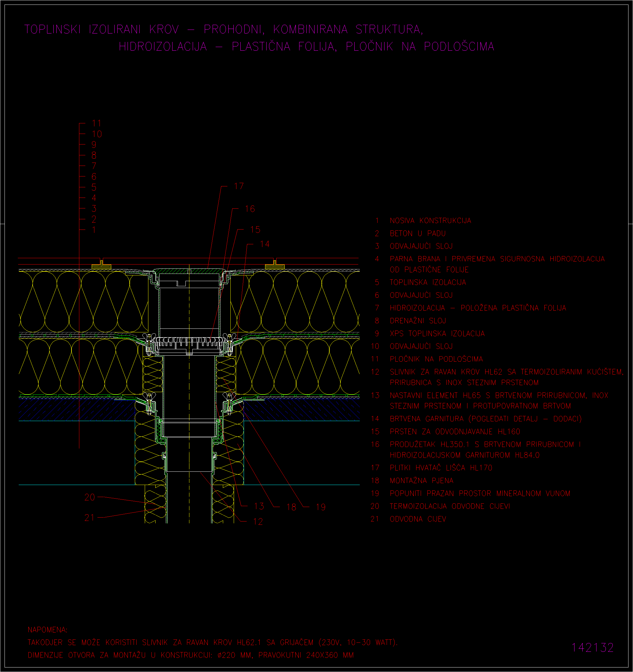Image resolution: width=633 pixels, height=672 pixels.
Task: Select legend entry 'PLOČNIK NA PODLOŠCIMA'
Action: click(x=436, y=359)
